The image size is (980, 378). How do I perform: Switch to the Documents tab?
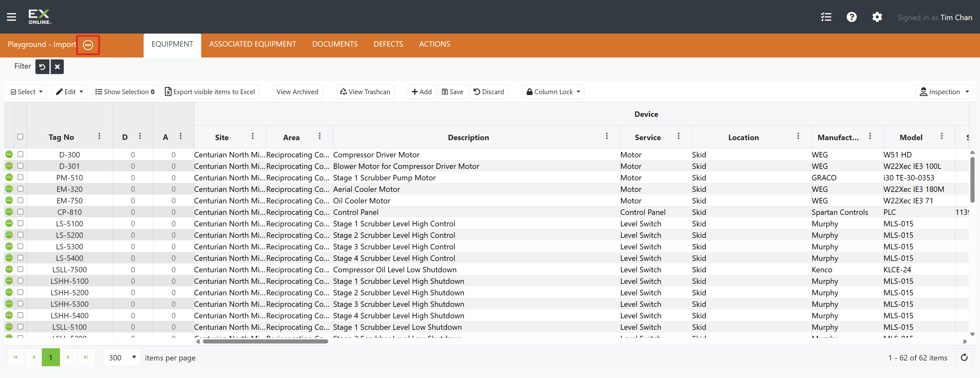pos(335,44)
